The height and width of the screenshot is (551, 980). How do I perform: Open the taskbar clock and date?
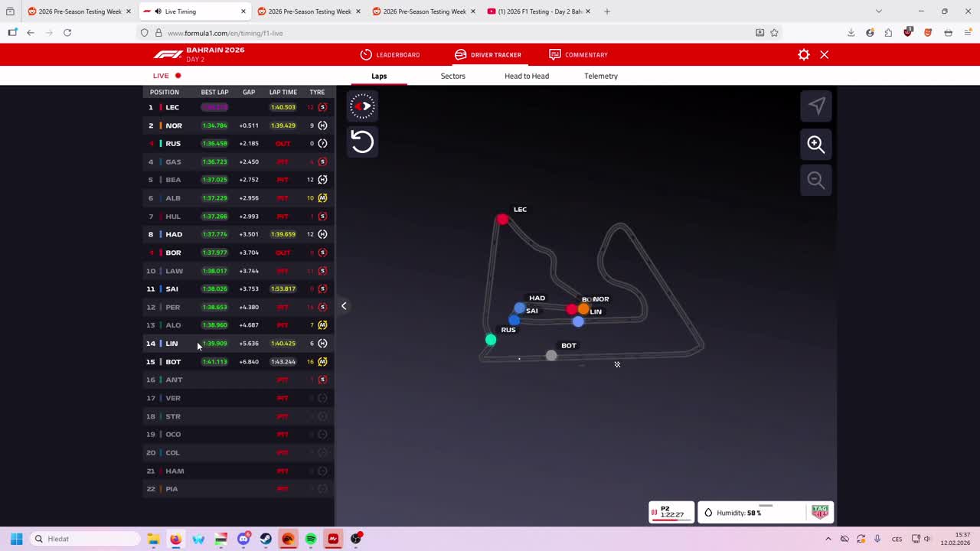pyautogui.click(x=955, y=539)
